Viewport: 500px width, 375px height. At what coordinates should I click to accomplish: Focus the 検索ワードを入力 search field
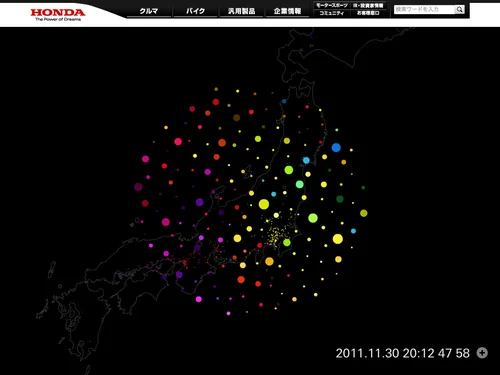[x=424, y=9]
